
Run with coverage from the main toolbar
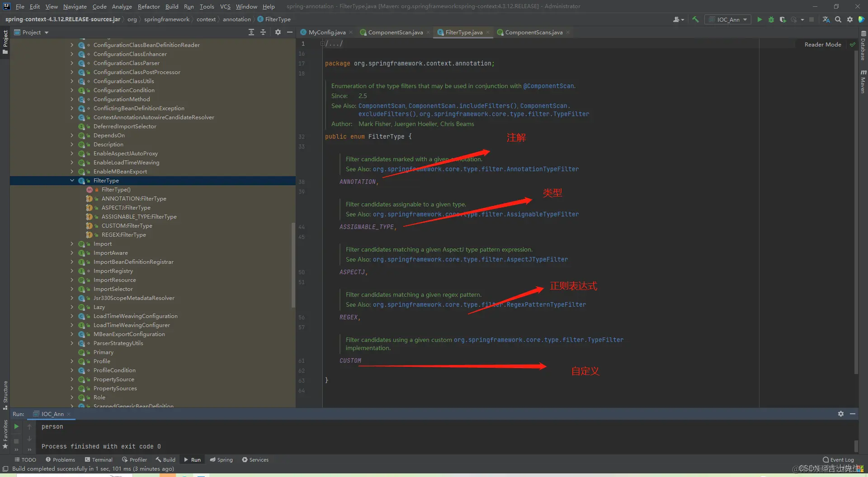pos(783,19)
